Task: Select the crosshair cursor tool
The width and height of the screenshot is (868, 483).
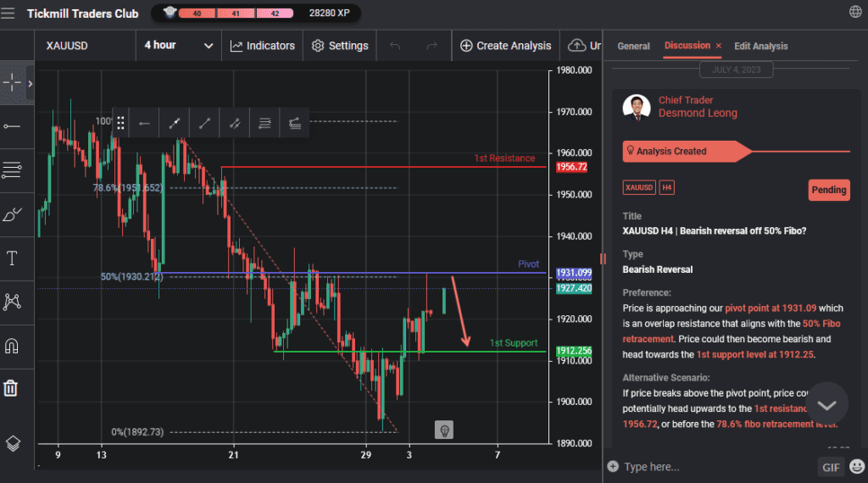Action: [x=13, y=83]
